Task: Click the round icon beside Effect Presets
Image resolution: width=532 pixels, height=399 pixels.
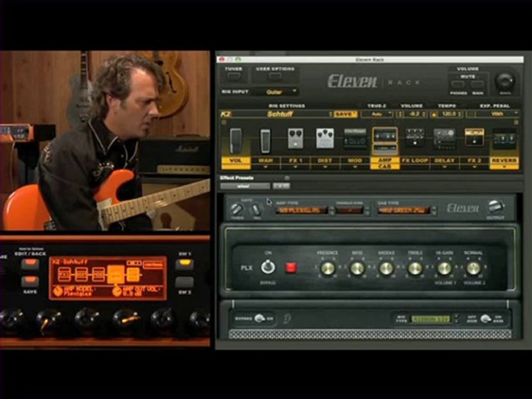Action: click(287, 178)
